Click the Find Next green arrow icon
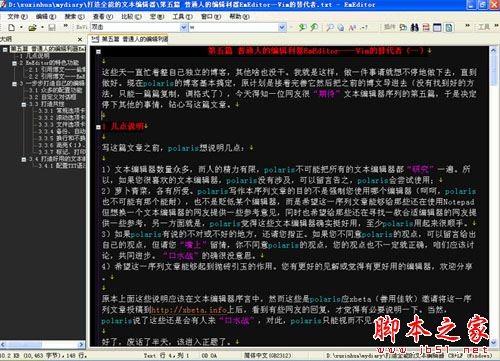500x361 pixels. click(302, 27)
